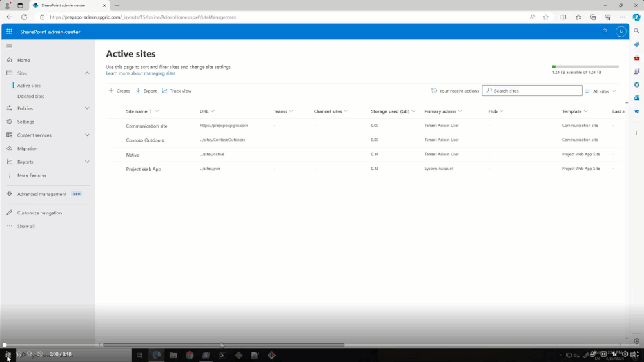Click the Track view button
Screen dimensions: 644x362
point(177,91)
